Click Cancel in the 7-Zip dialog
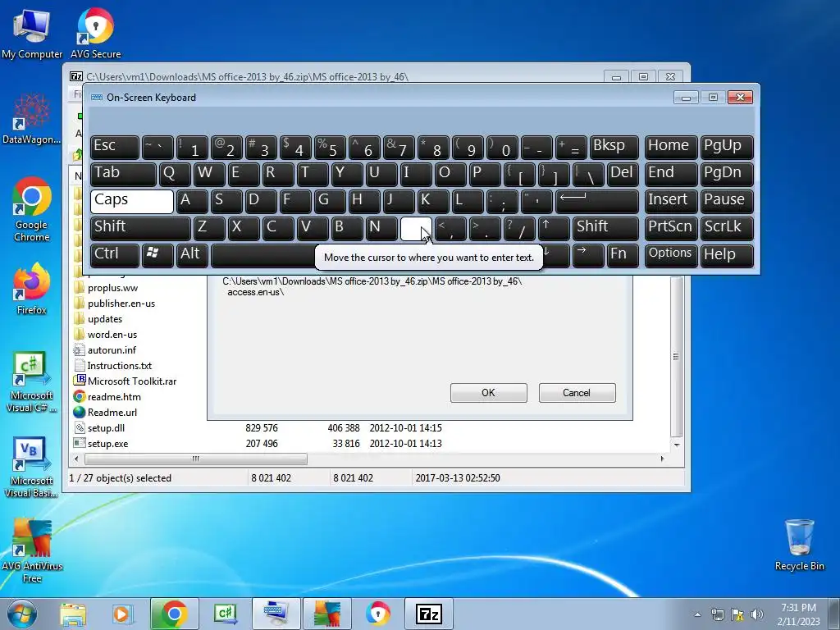 click(577, 393)
